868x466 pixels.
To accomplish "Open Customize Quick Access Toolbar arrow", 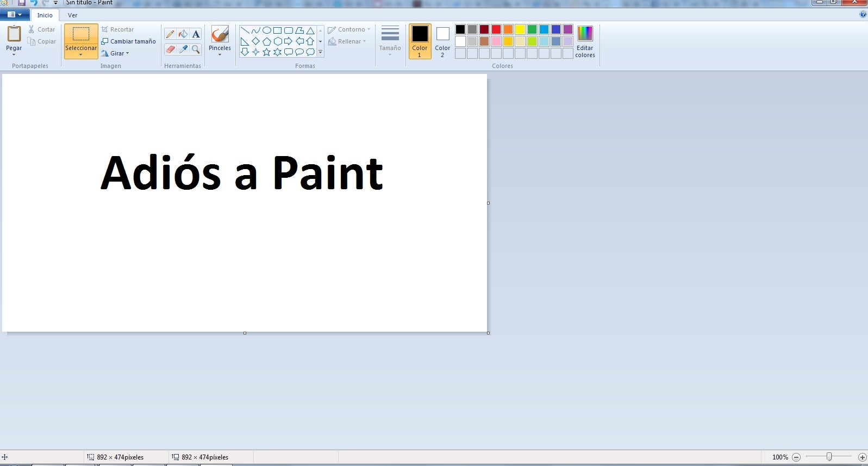I will 55,3.
